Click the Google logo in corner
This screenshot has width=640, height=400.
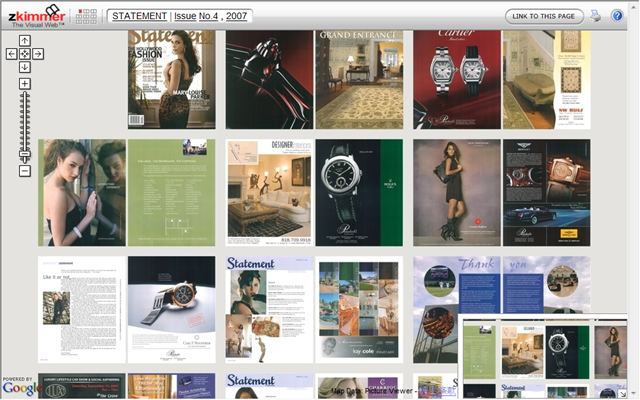[20, 389]
